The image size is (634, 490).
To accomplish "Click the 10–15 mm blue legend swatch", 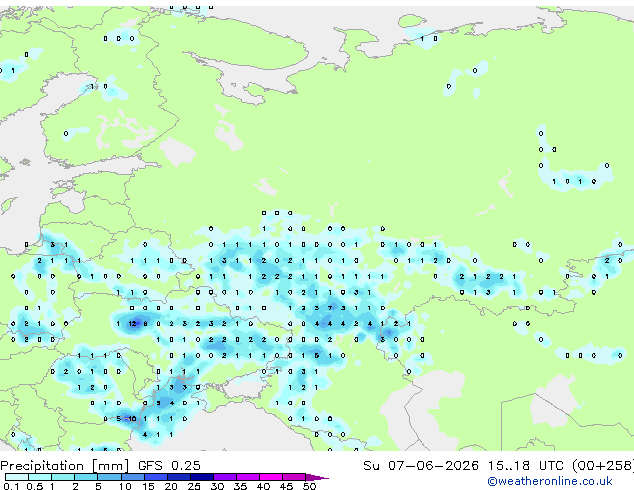I will [x=132, y=477].
